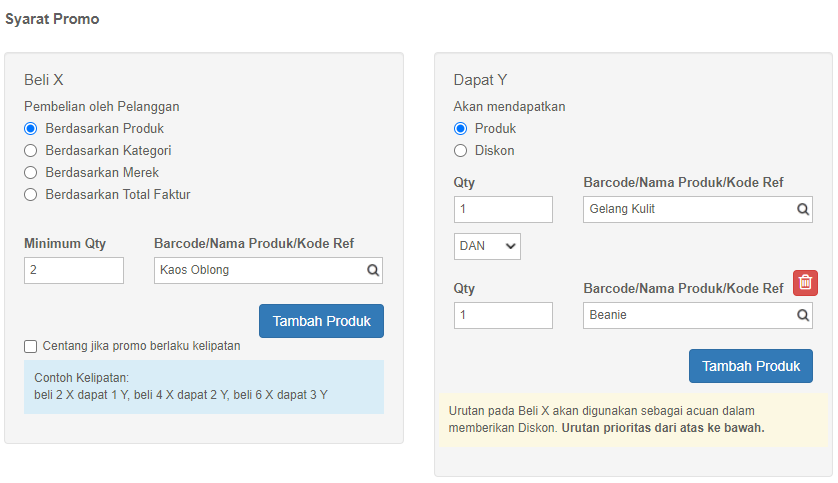Click Tambah Produk button in Beli X

click(321, 321)
